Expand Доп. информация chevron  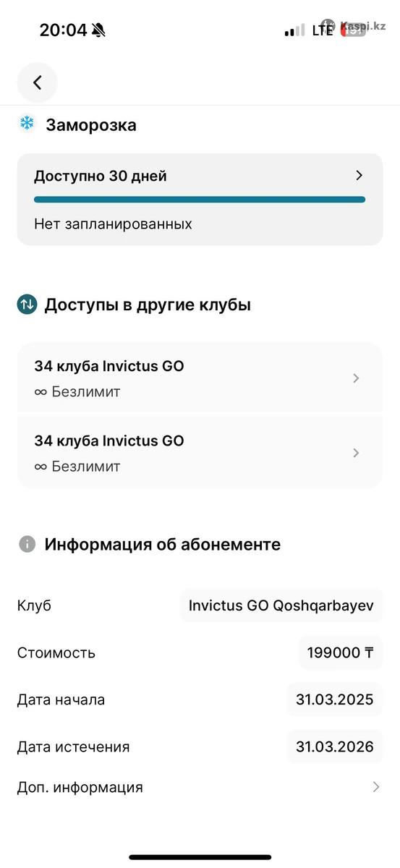click(x=375, y=787)
